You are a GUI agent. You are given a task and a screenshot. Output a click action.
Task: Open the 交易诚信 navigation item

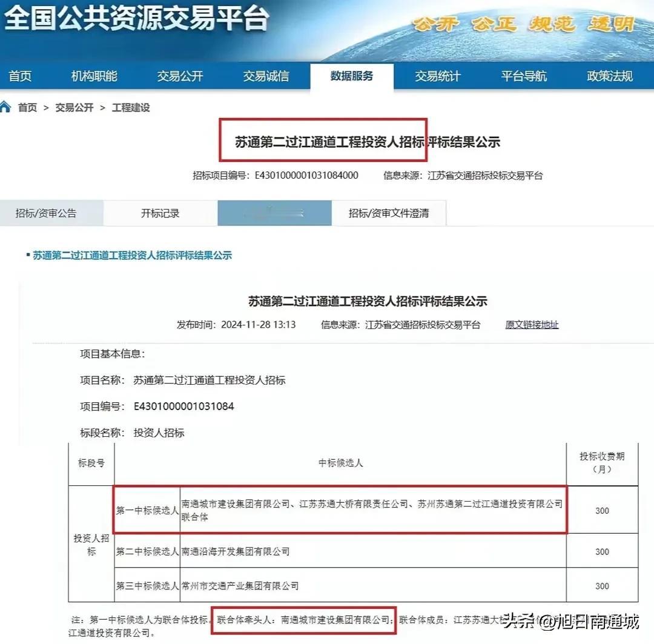click(266, 76)
